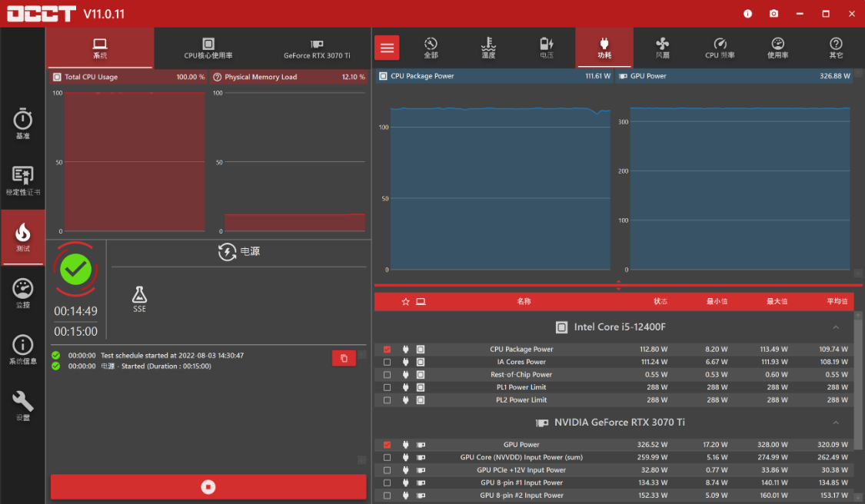Sort by status (状态) column header
This screenshot has width=865, height=504.
(660, 301)
